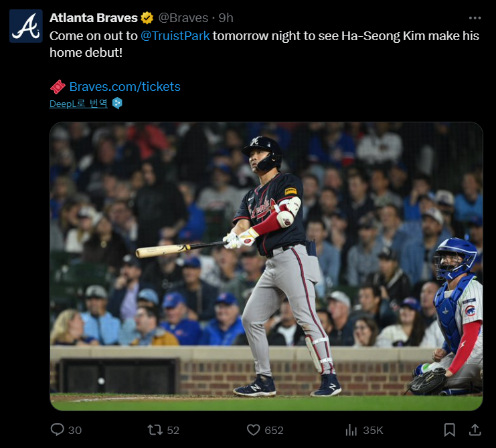Image resolution: width=496 pixels, height=448 pixels.
Task: Visit the Braves.com/tickets link
Action: click(x=125, y=86)
